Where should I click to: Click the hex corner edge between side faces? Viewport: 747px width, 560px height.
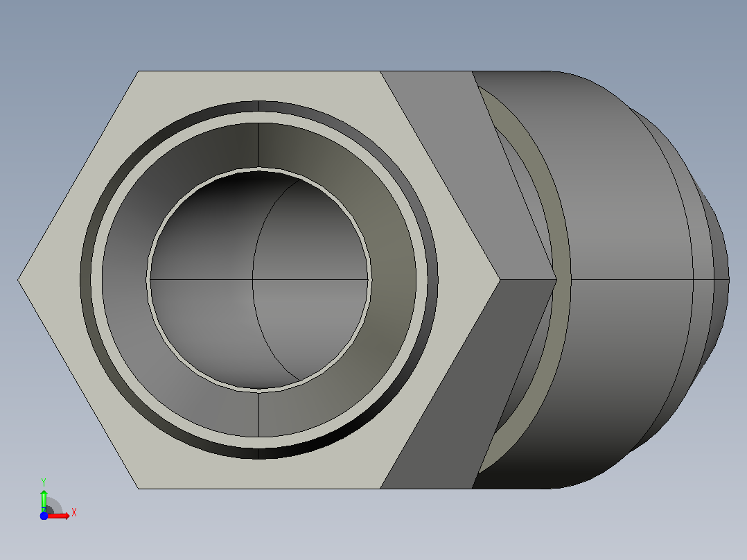pyautogui.click(x=528, y=280)
